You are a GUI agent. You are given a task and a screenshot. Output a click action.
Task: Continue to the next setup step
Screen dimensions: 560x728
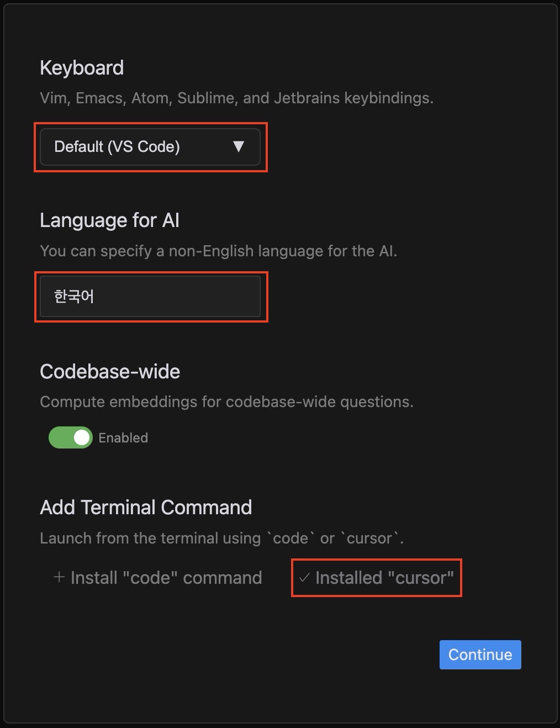pyautogui.click(x=480, y=655)
